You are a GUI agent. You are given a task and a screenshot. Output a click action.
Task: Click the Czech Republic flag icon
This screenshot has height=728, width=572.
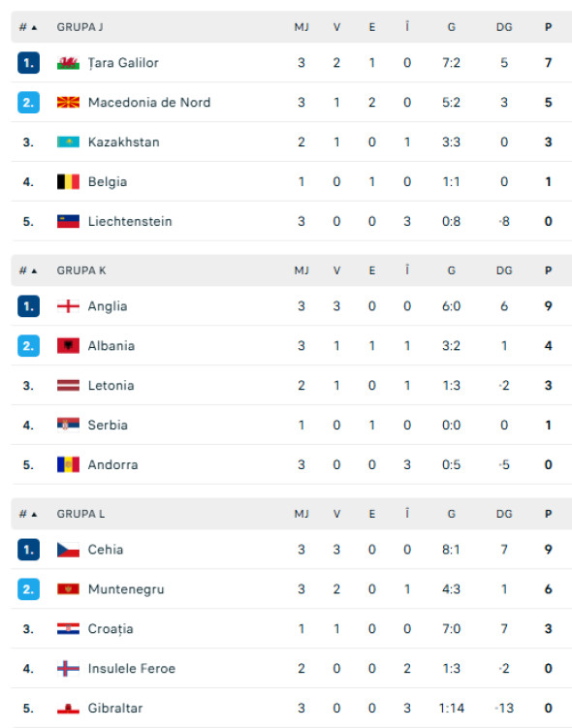[x=68, y=550]
